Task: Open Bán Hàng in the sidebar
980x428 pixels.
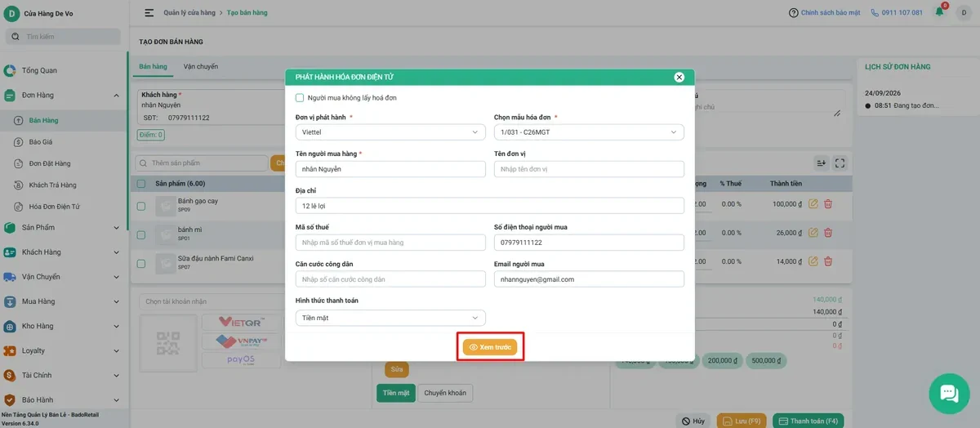Action: pos(43,120)
